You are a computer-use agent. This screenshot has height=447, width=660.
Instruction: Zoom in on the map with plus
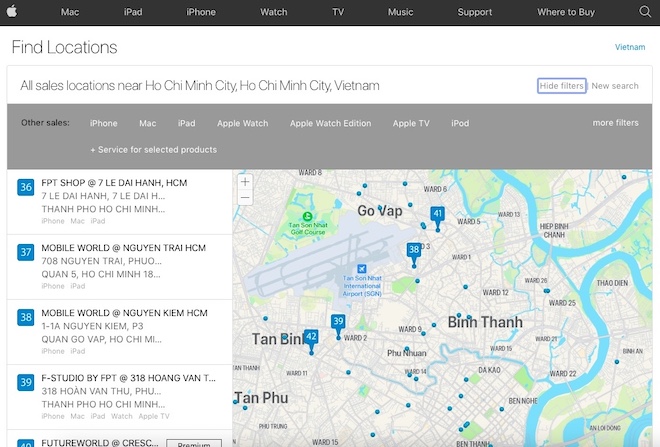coord(245,182)
